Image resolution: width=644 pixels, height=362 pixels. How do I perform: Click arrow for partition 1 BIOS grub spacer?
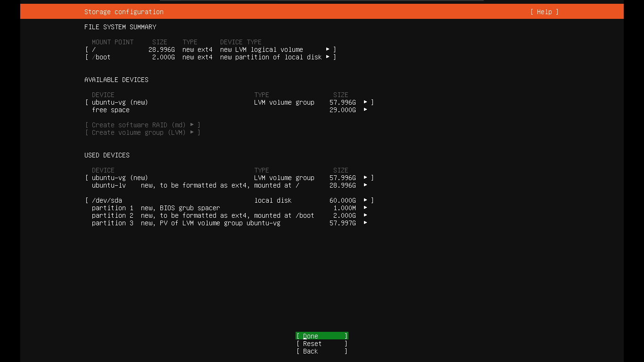[365, 208]
